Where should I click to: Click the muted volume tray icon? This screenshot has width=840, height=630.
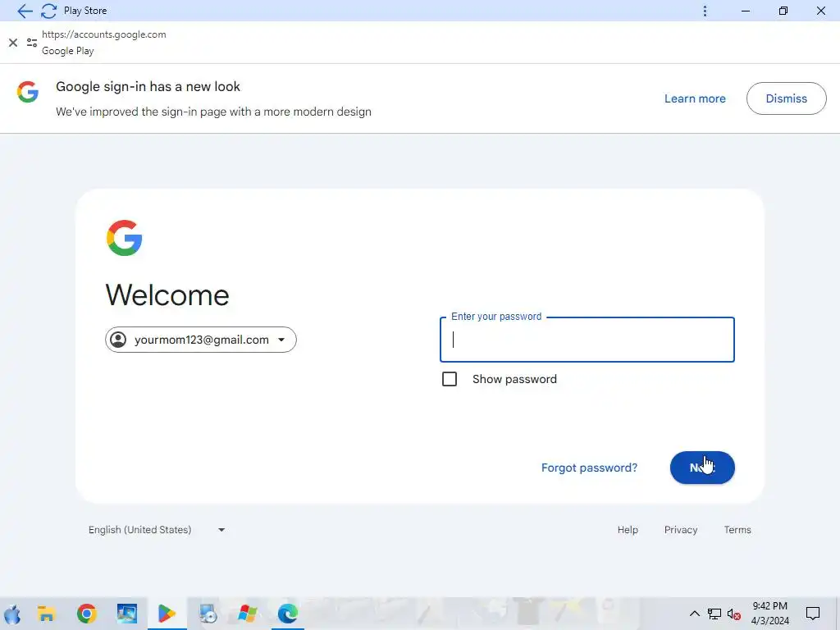(734, 614)
